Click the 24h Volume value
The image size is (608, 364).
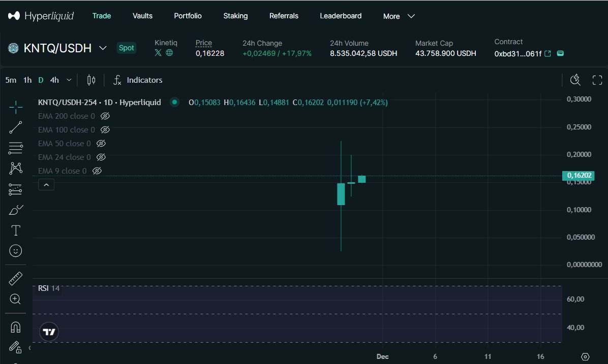[363, 53]
